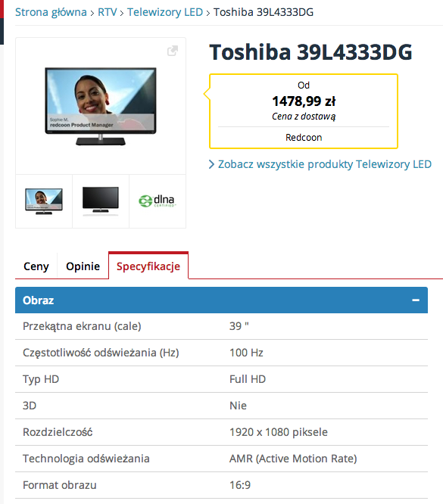Click the 'Toshiba 39L4333DG' breadcrumb text

(x=264, y=12)
